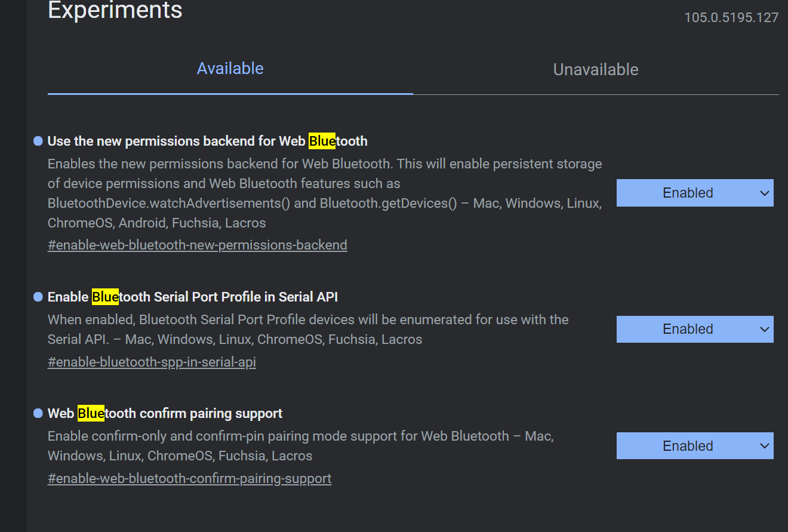Click the blue dot beside confirm pairing flag
Viewport: 788px width, 532px height.
click(37, 413)
